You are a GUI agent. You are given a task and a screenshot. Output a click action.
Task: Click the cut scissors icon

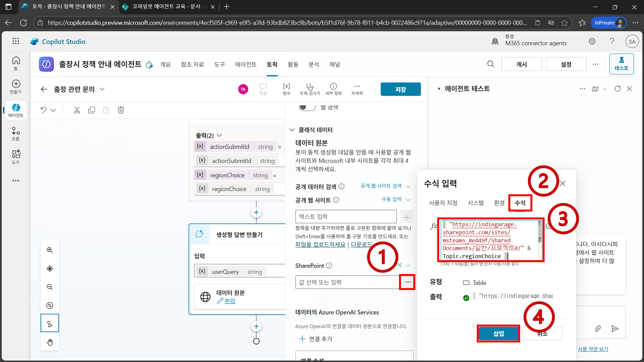pyautogui.click(x=77, y=110)
